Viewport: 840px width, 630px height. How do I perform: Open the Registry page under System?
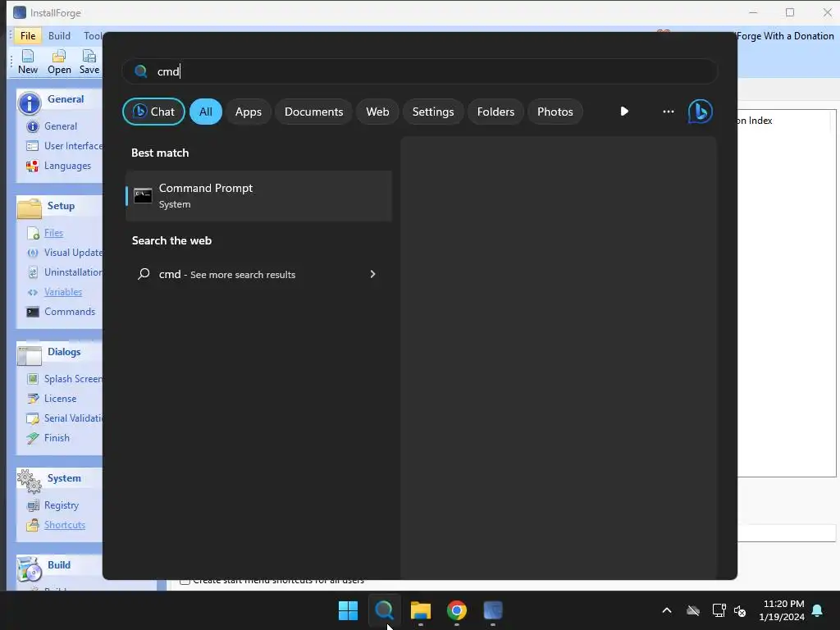(53, 505)
